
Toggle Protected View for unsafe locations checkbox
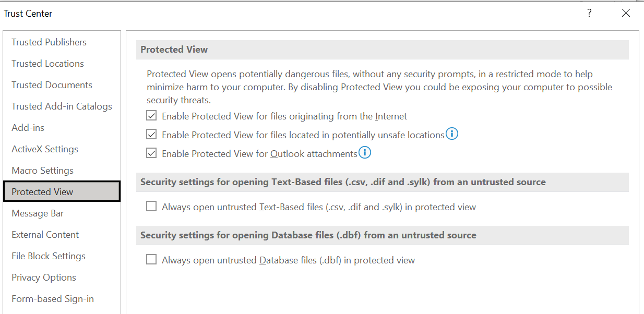(151, 135)
